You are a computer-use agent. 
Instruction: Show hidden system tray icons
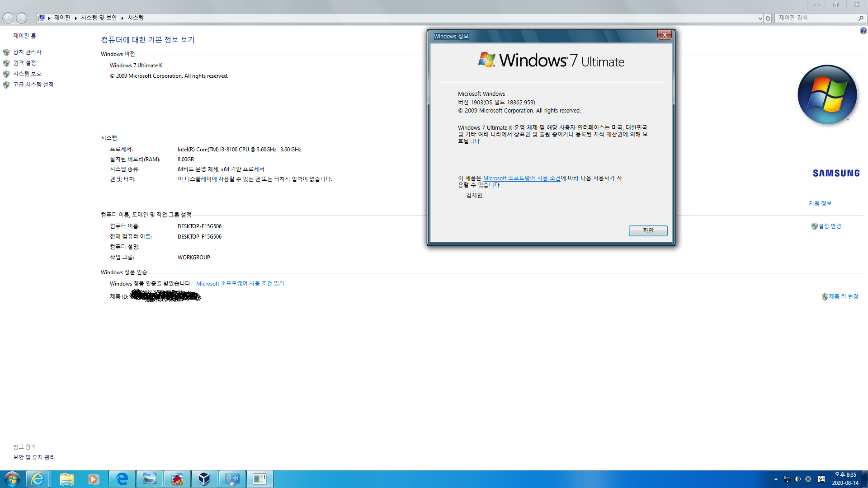pyautogui.click(x=776, y=479)
